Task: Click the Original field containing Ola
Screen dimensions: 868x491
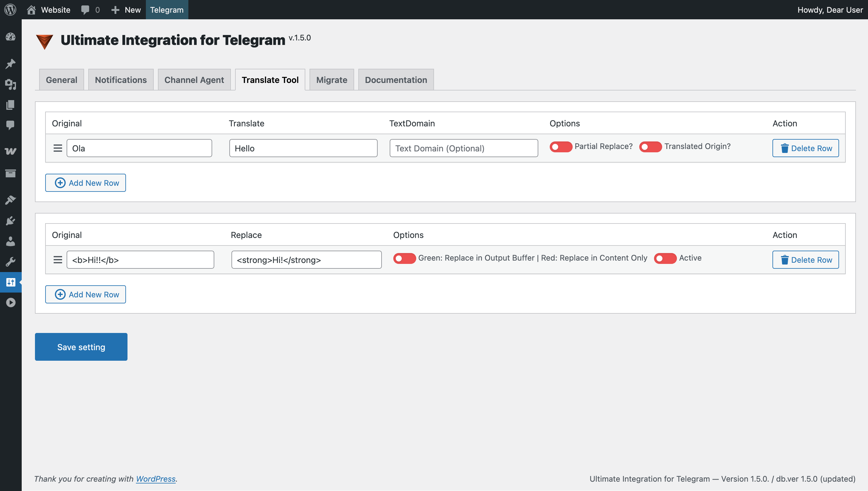Action: click(x=139, y=148)
